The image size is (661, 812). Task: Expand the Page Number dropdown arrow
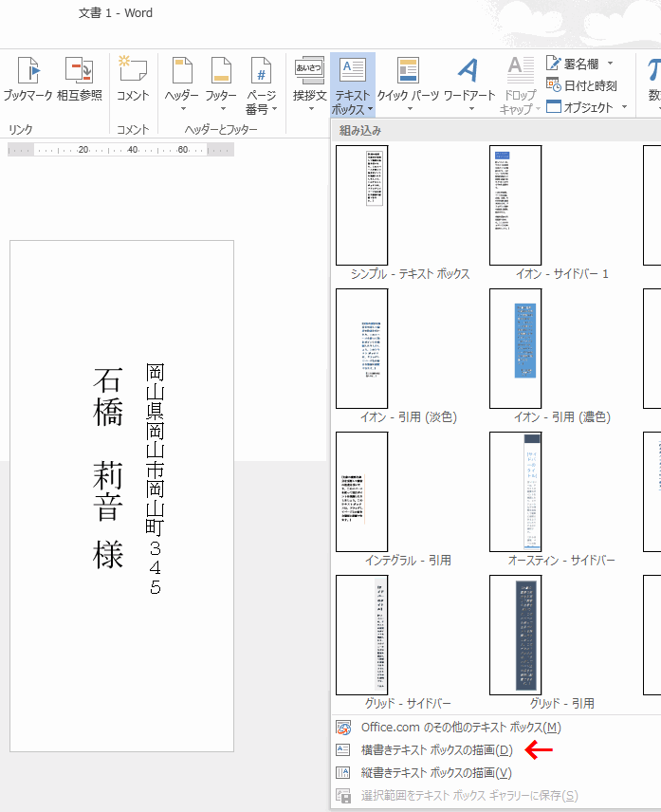[x=274, y=109]
